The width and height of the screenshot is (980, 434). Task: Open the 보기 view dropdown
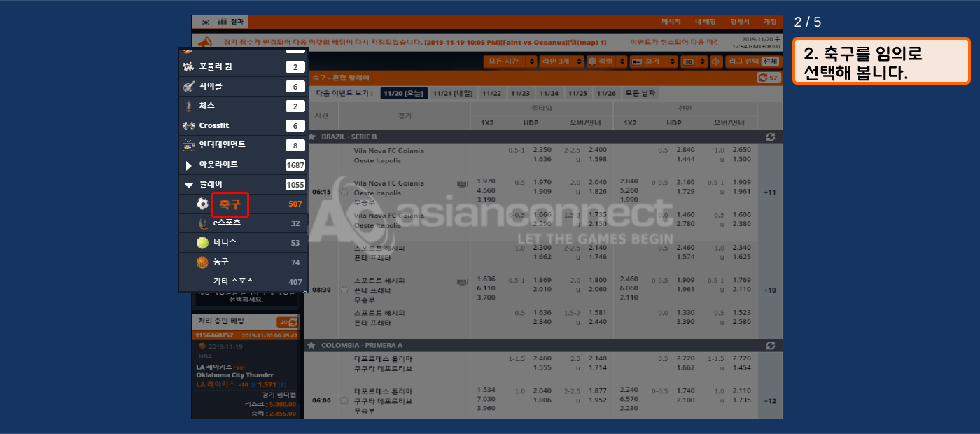click(654, 62)
